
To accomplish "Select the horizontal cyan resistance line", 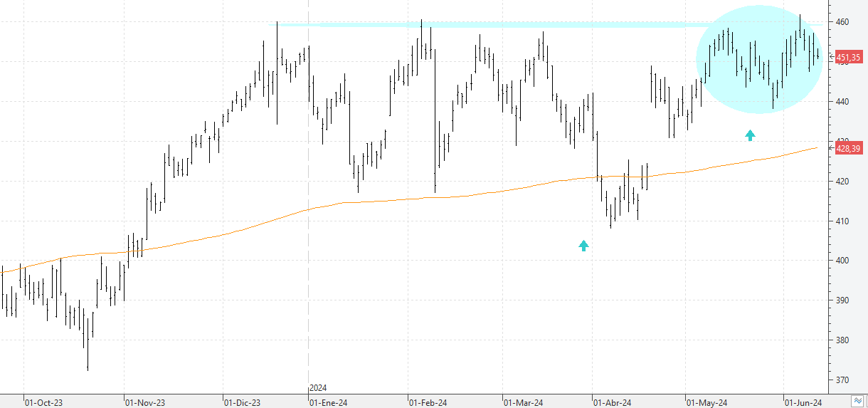I will pos(498,26).
